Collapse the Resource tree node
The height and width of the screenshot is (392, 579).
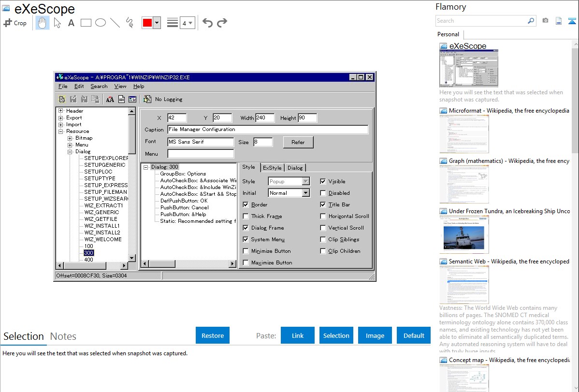coord(61,131)
